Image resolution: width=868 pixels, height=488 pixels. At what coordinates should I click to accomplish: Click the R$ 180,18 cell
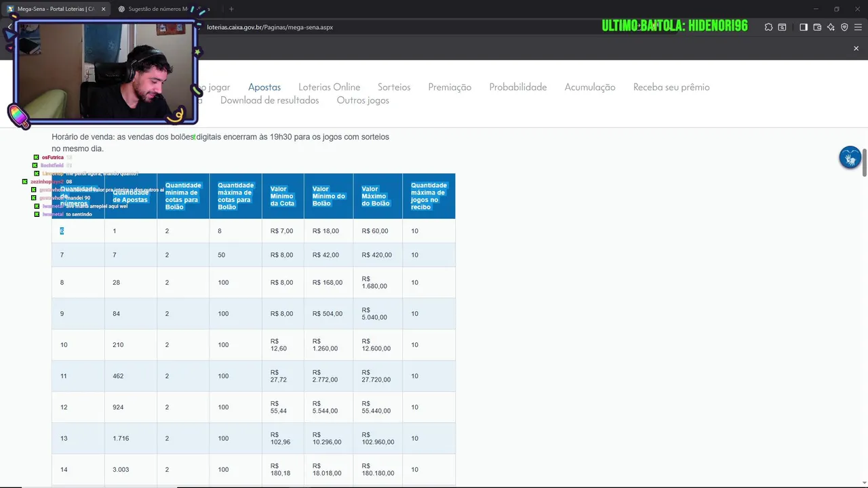click(283, 470)
